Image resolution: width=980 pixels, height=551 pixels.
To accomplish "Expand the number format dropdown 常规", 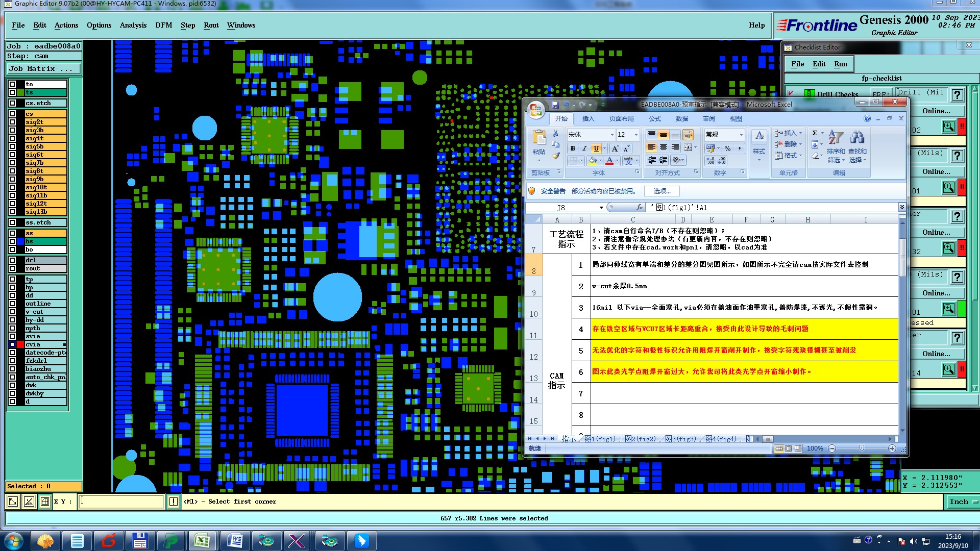I will (741, 135).
